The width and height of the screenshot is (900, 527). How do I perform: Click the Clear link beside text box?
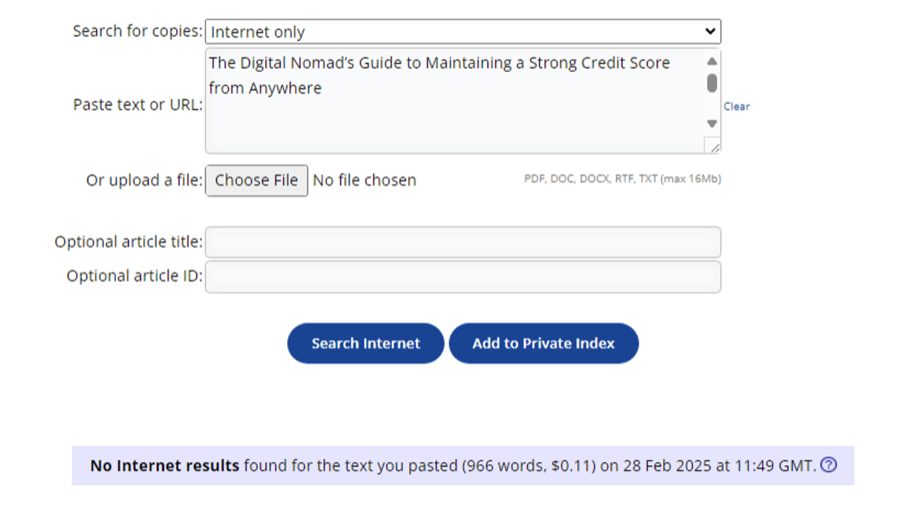tap(736, 106)
